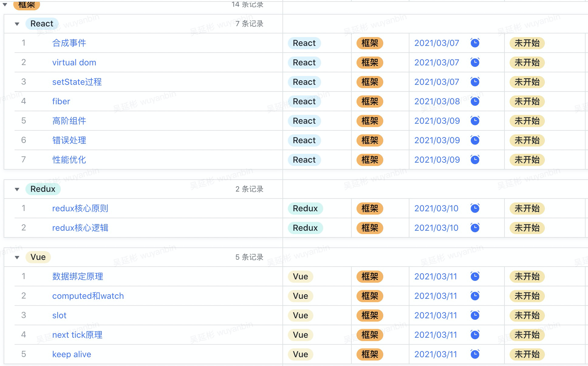
Task: Open the redux核心逻辑 record
Action: pos(80,228)
